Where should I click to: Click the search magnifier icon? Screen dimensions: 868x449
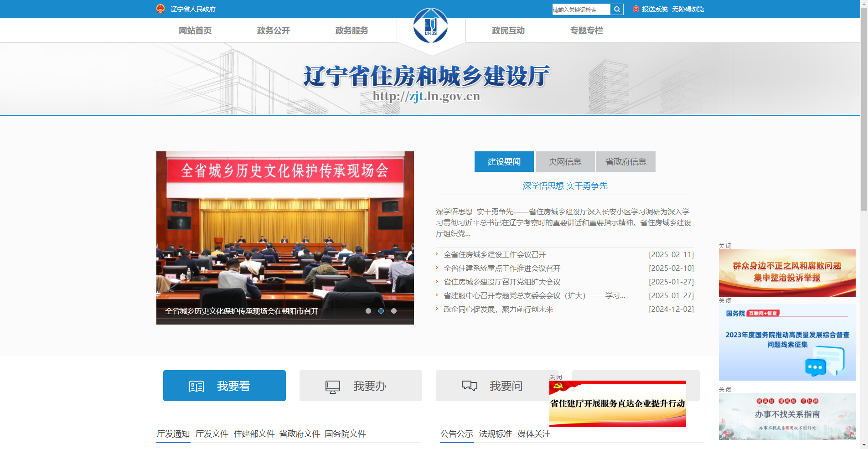point(617,9)
